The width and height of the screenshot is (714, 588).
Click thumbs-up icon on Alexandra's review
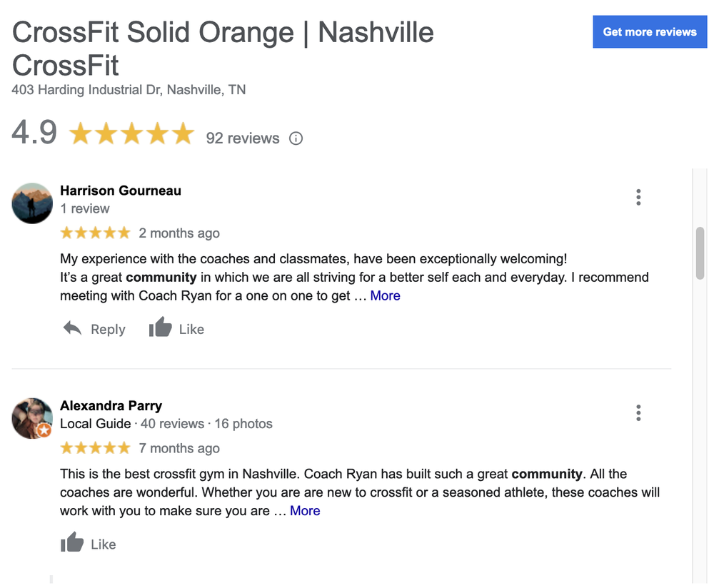point(72,543)
